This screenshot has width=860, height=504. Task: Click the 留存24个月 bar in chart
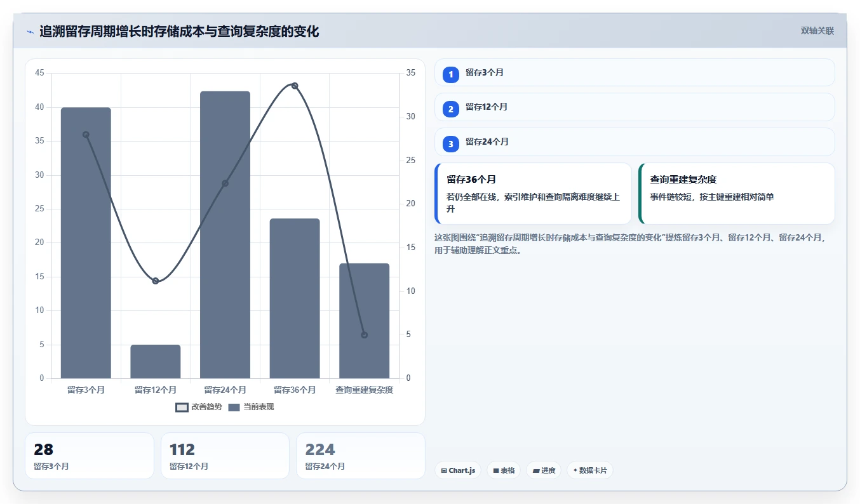click(x=225, y=235)
